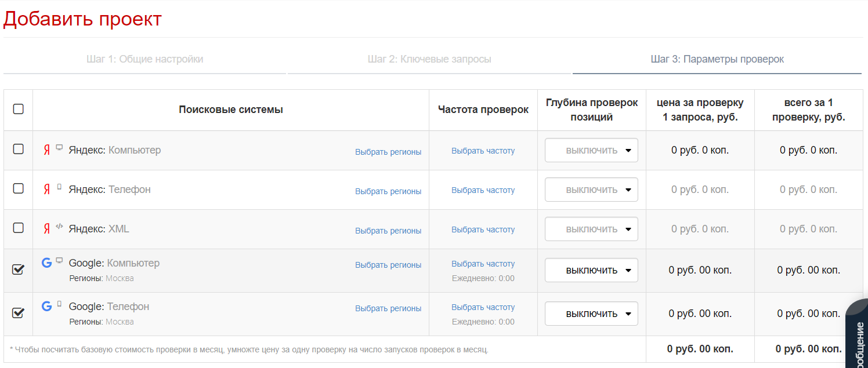Image resolution: width=868 pixels, height=368 pixels.
Task: Switch to Шаг 1: Общие настройки tab
Action: pyautogui.click(x=145, y=59)
